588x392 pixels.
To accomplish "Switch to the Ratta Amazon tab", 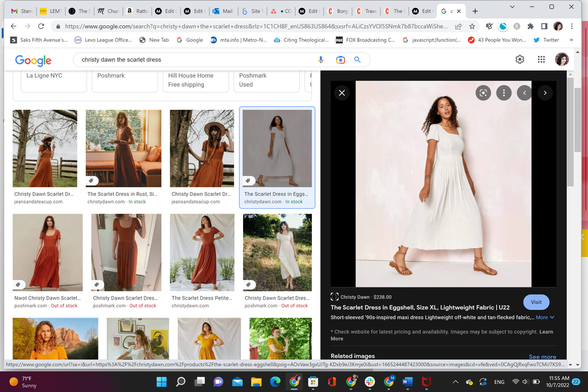I will [137, 11].
